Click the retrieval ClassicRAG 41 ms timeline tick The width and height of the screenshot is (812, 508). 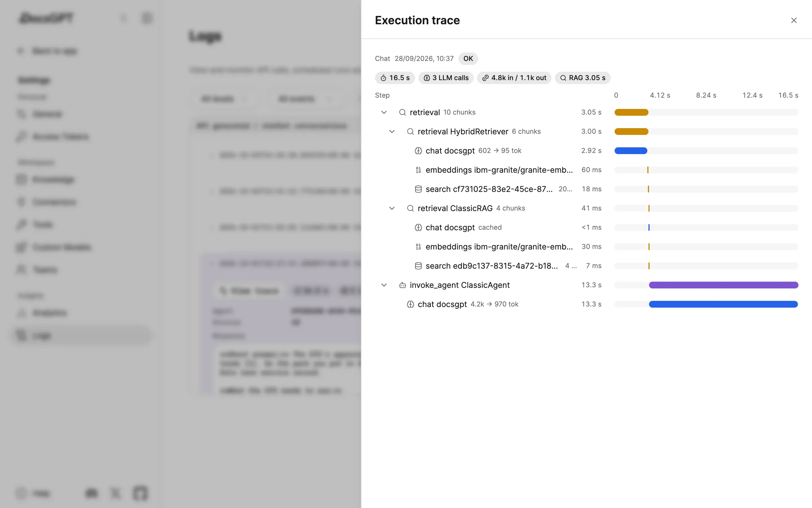(x=649, y=208)
